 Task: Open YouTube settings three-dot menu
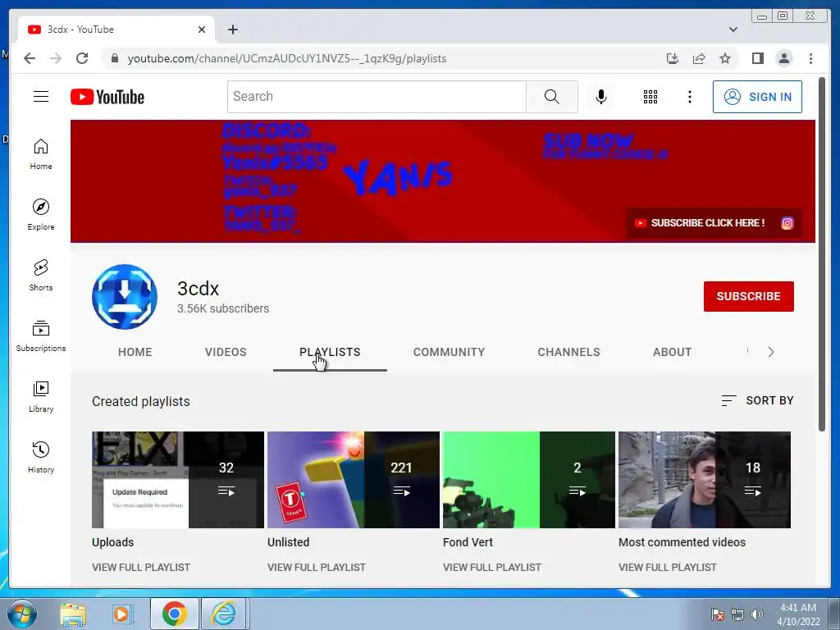[x=689, y=97]
